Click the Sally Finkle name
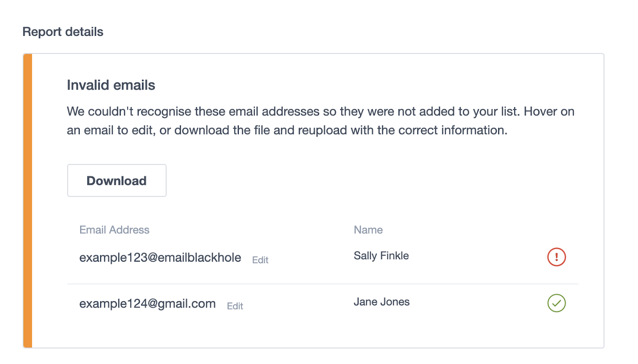638x364 pixels. (381, 256)
